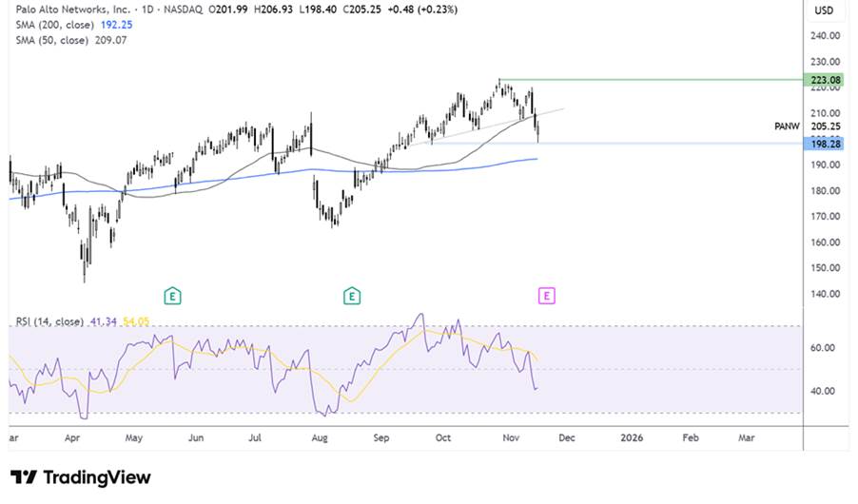Click the yellow RSI average value 54.05
Viewport: 858px width, 504px height.
tap(136, 321)
